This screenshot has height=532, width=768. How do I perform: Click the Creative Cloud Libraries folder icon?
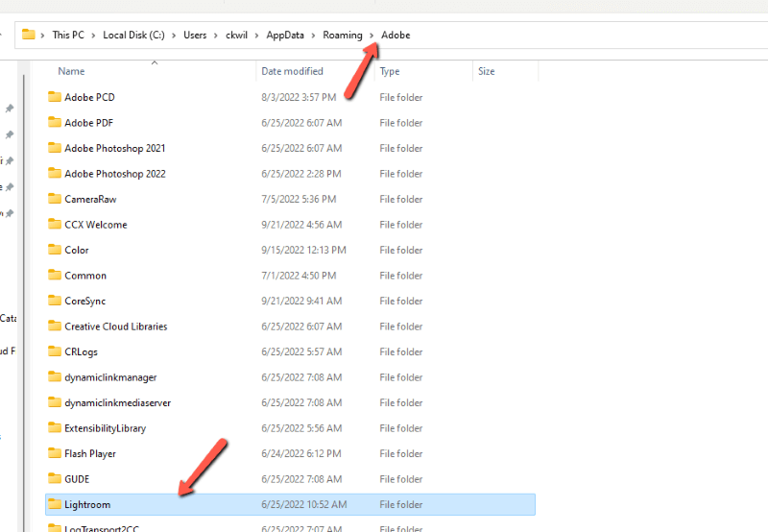(55, 326)
